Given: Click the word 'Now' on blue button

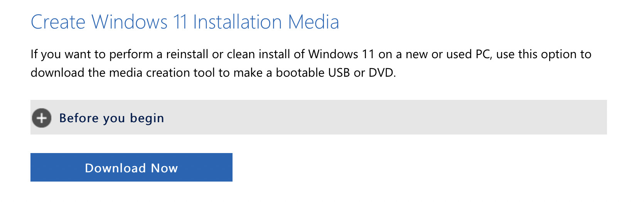Looking at the screenshot, I should (x=164, y=168).
